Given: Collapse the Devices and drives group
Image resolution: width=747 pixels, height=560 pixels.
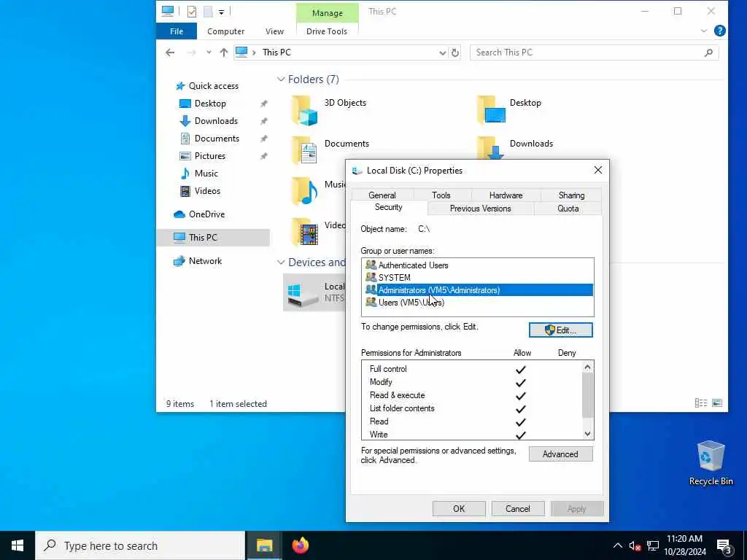Looking at the screenshot, I should pos(281,262).
